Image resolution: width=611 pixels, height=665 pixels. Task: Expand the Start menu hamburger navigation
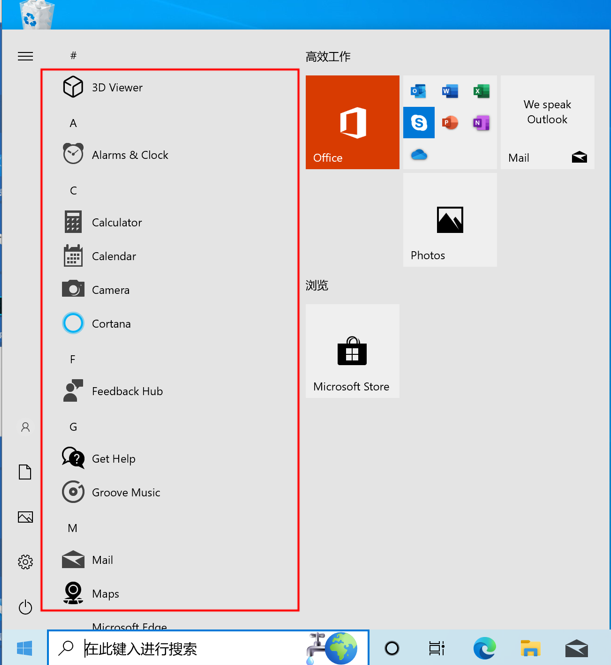coord(25,56)
